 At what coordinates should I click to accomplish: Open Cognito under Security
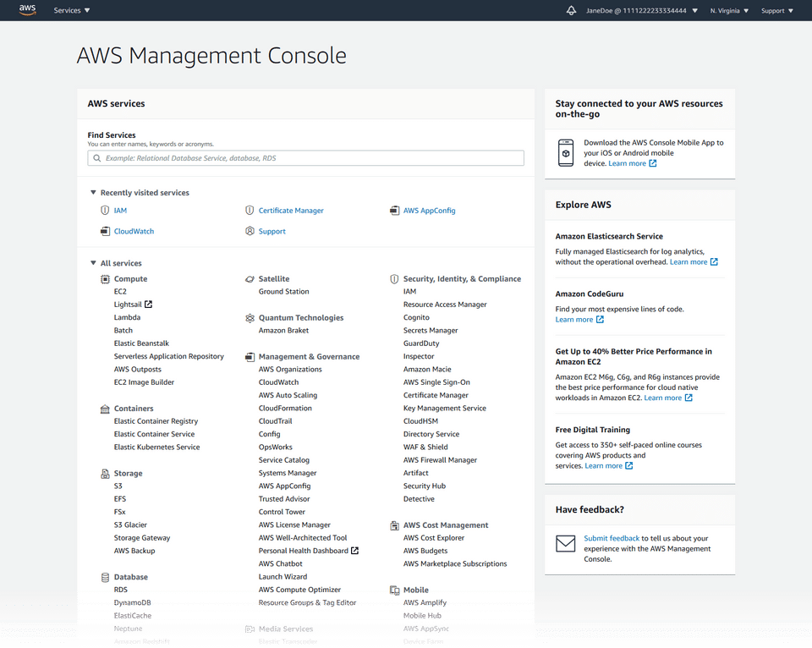coord(416,317)
